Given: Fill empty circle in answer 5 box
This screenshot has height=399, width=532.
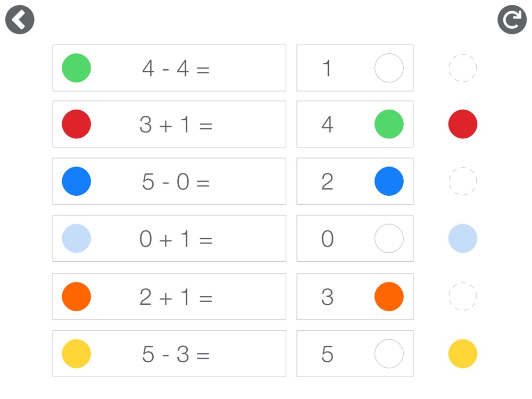Looking at the screenshot, I should [389, 354].
